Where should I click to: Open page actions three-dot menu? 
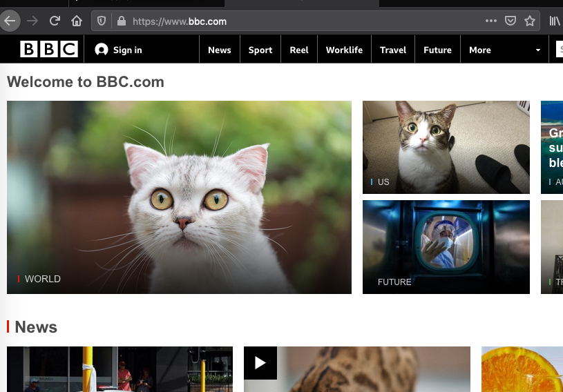[x=491, y=21]
